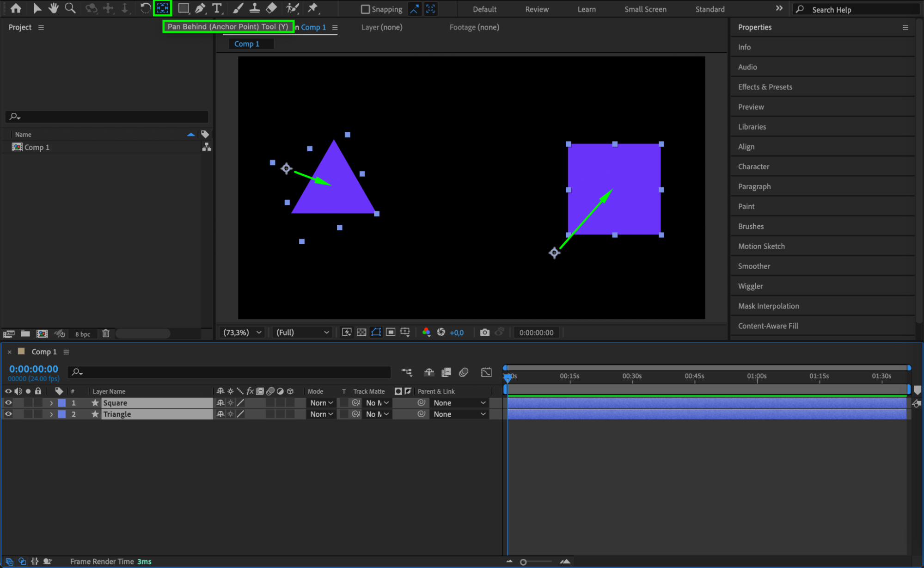The image size is (924, 568).
Task: Select the Zoom magnifier tool
Action: tap(70, 8)
